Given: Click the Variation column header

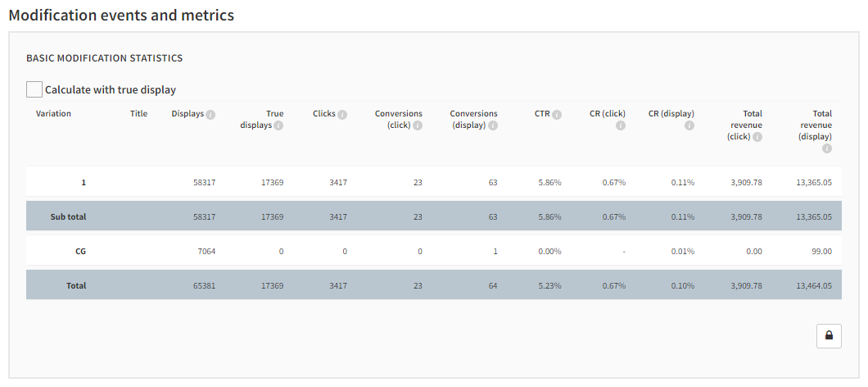Looking at the screenshot, I should (53, 114).
